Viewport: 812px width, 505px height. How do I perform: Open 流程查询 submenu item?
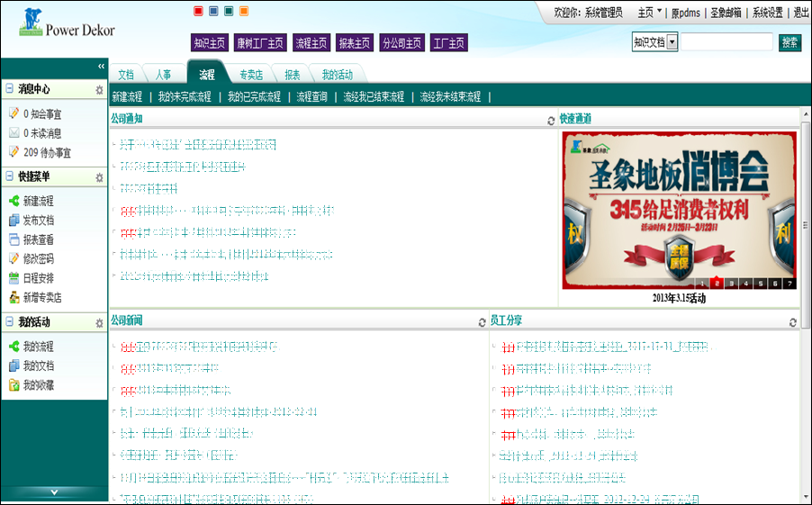coord(311,97)
